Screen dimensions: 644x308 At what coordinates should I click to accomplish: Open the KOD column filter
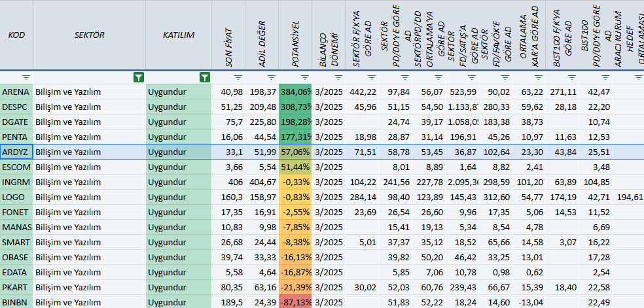pos(26,77)
